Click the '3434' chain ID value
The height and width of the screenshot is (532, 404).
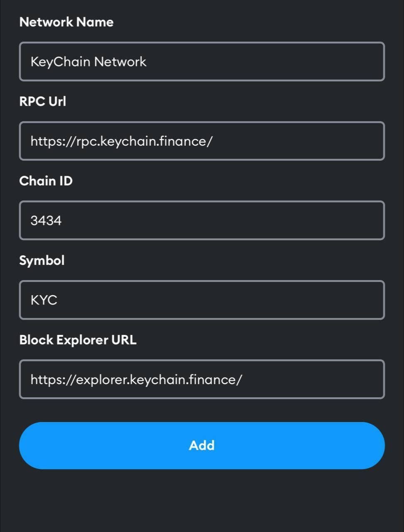click(47, 220)
